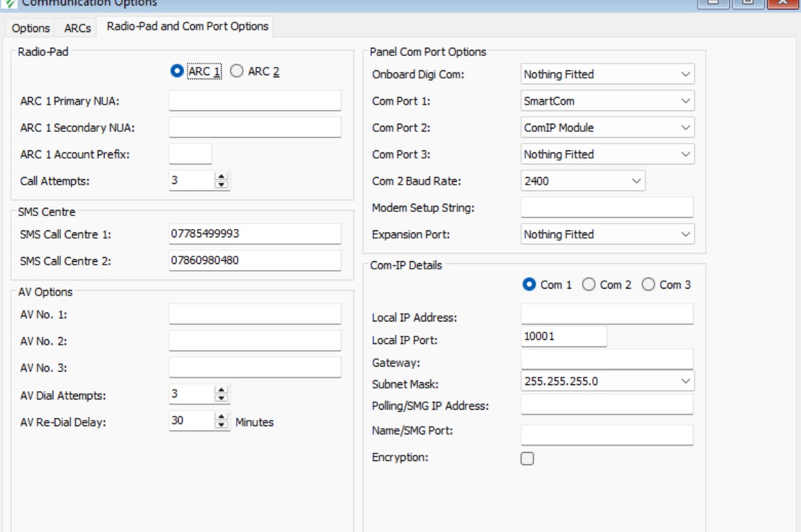Viewport: 801px width, 532px height.
Task: Open the Expansion Port dropdown
Action: [686, 235]
